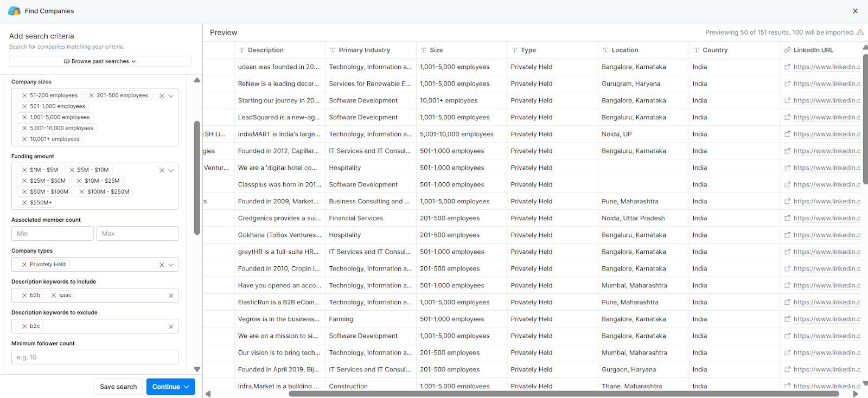Select the 'Noida, Uttar Pradesh' location cell
Image resolution: width=868 pixels, height=398 pixels.
[643, 219]
